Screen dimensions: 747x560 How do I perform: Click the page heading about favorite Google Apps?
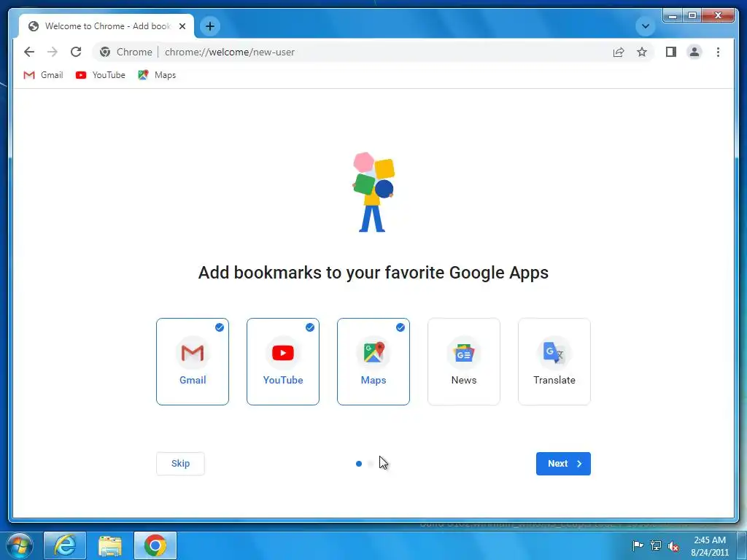point(373,273)
